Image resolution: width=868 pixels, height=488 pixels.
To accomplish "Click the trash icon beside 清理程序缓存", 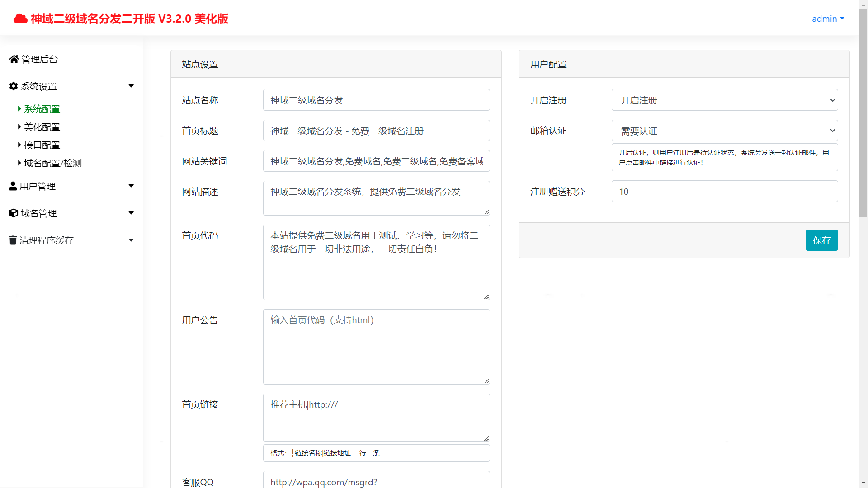I will (13, 240).
